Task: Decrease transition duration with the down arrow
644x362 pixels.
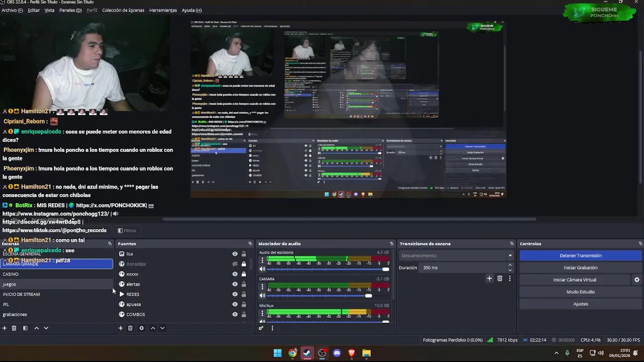Action: [x=510, y=270]
